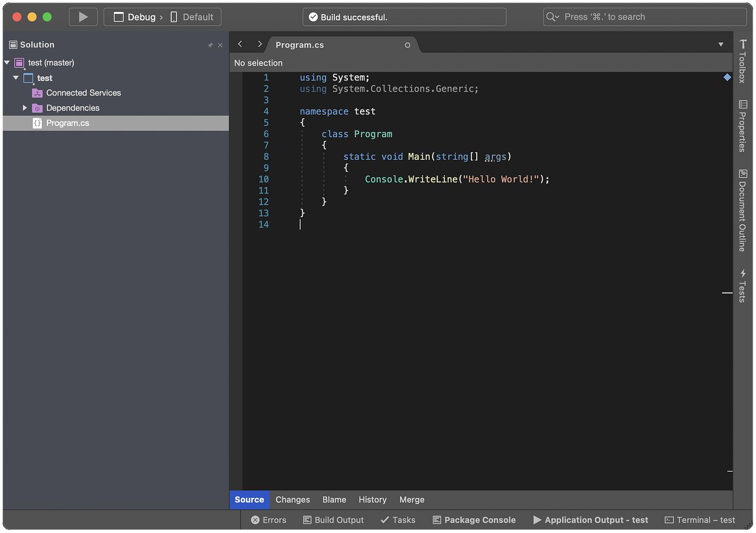The image size is (756, 533).
Task: Expand the Dependencies folder
Action: pyautogui.click(x=24, y=108)
